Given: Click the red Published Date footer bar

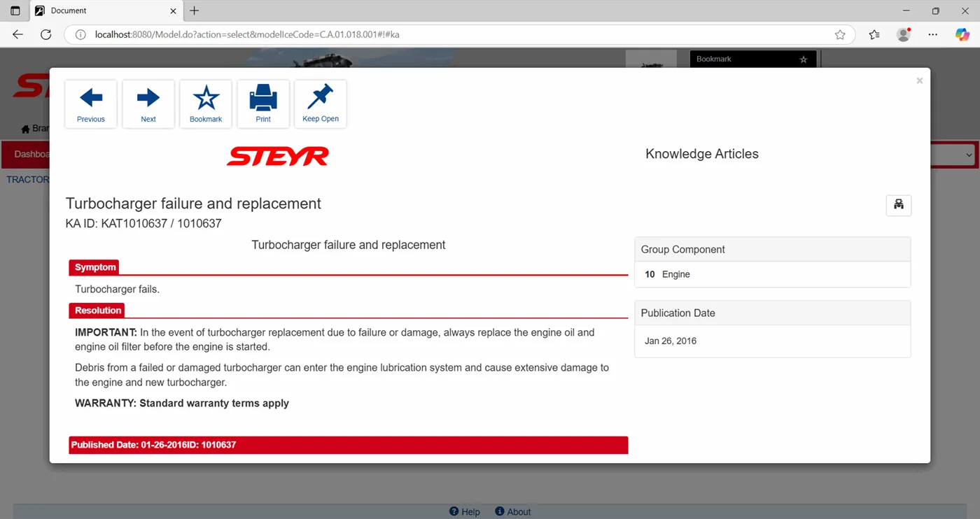Looking at the screenshot, I should [x=349, y=445].
